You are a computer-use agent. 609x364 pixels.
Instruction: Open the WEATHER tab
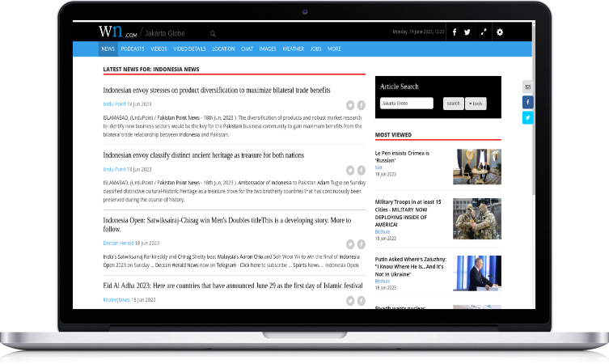click(294, 49)
